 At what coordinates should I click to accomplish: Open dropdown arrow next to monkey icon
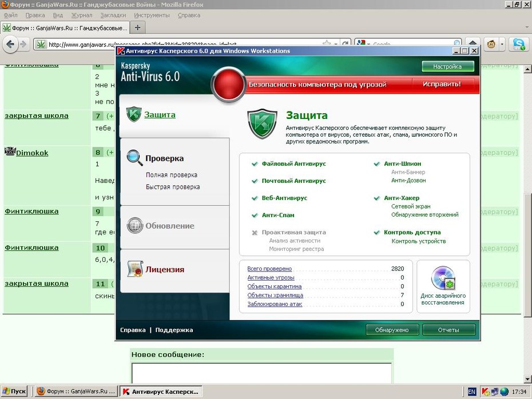click(502, 44)
